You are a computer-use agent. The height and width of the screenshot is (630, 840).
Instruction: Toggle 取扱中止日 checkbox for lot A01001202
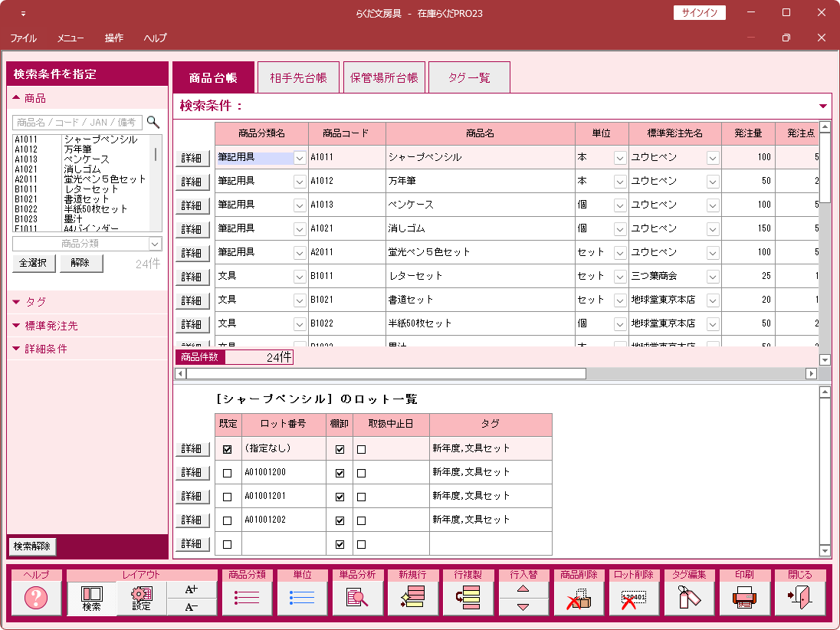(361, 520)
